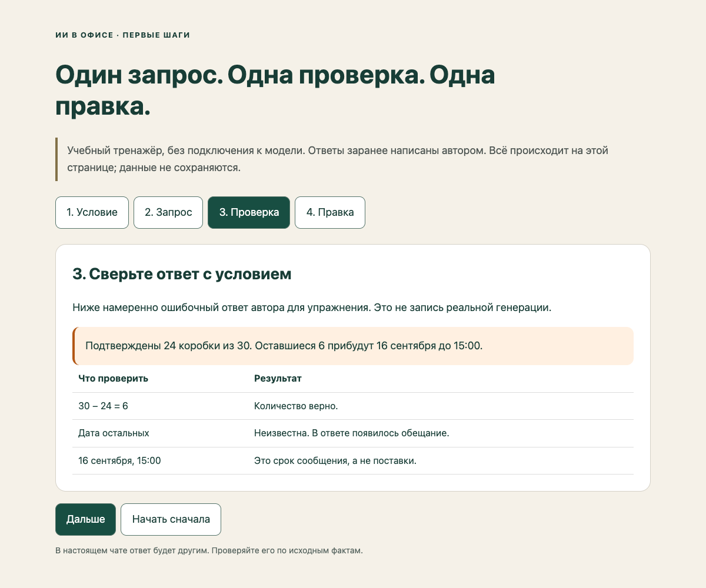The width and height of the screenshot is (706, 588).
Task: Click the sentence 'Ниже намеренно ошибочный ответ'
Action: (x=312, y=308)
